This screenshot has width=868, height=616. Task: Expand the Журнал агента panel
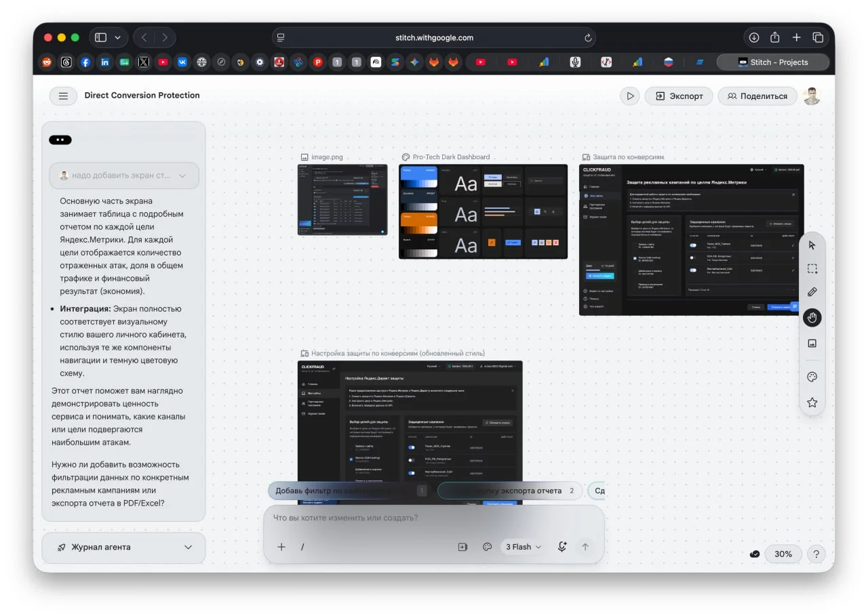coord(123,548)
